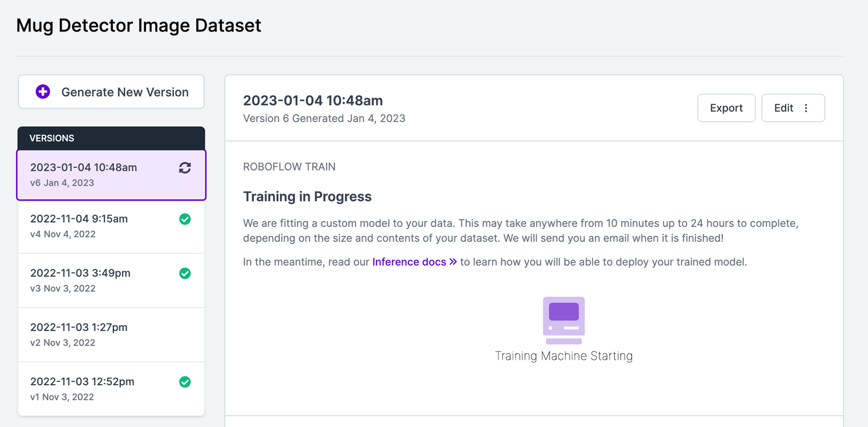The width and height of the screenshot is (868, 427).
Task: Open the Inference docs link
Action: click(x=409, y=262)
